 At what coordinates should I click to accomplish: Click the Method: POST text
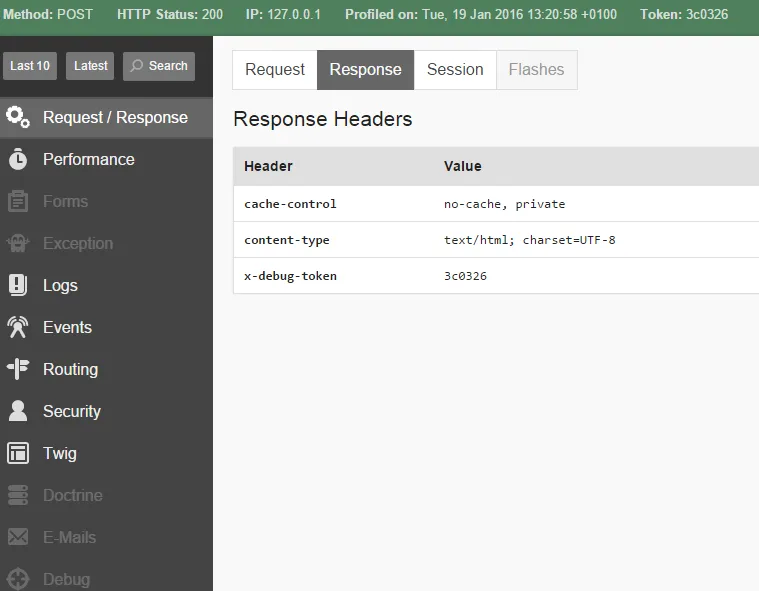[48, 15]
